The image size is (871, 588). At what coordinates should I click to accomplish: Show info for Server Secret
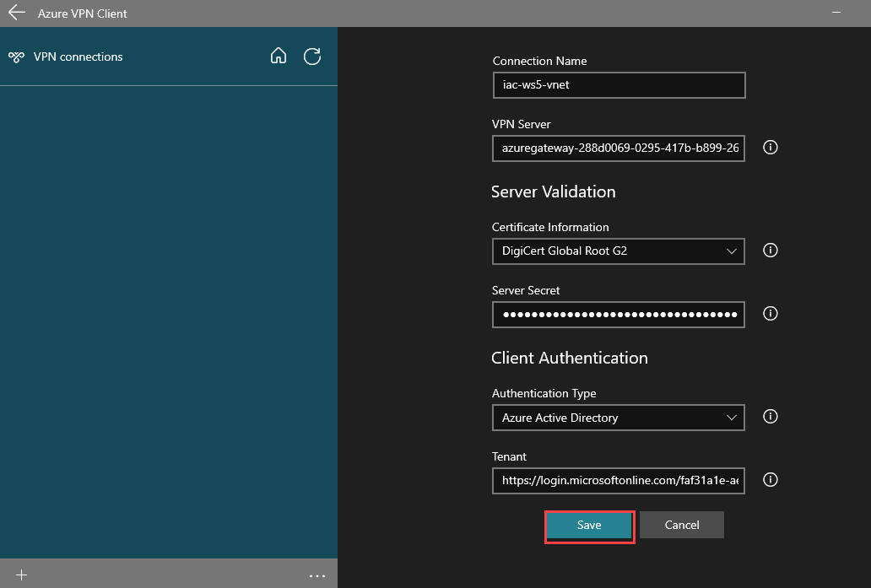pos(770,313)
